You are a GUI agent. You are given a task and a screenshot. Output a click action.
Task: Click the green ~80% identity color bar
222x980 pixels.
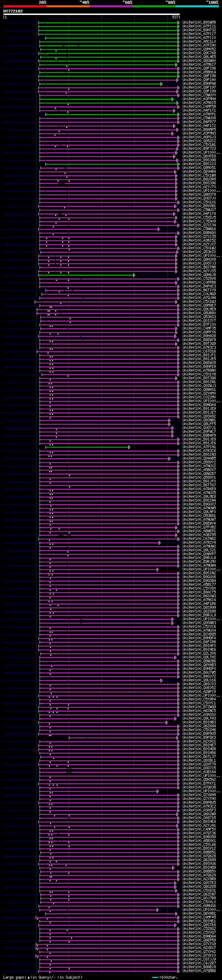click(x=154, y=6)
